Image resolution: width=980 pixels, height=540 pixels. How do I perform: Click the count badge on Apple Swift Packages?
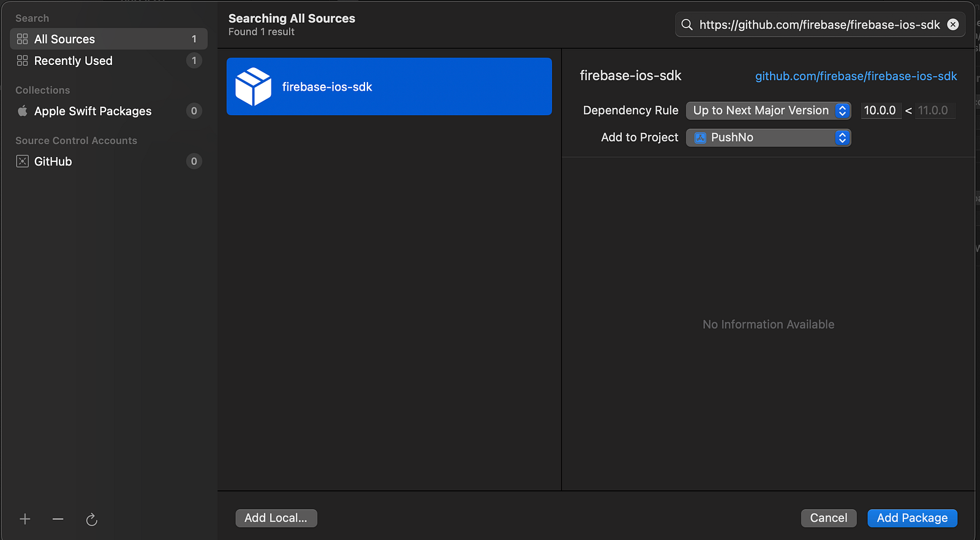(194, 111)
